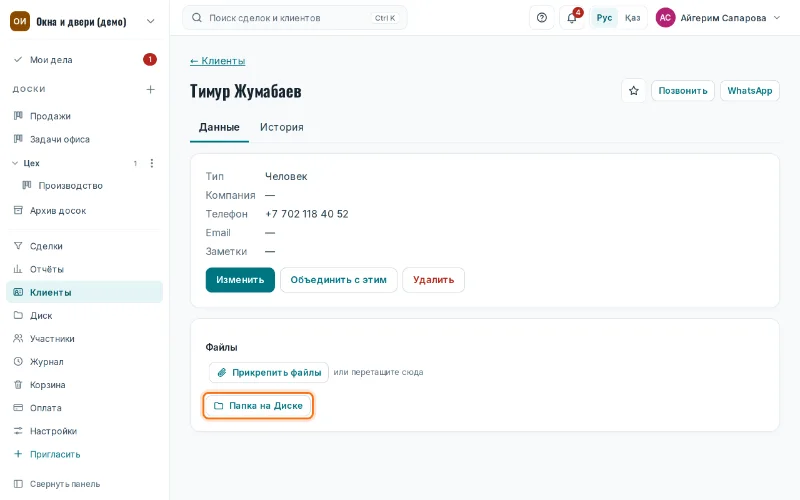
Task: Open Сделки from the sidebar
Action: pyautogui.click(x=85, y=246)
